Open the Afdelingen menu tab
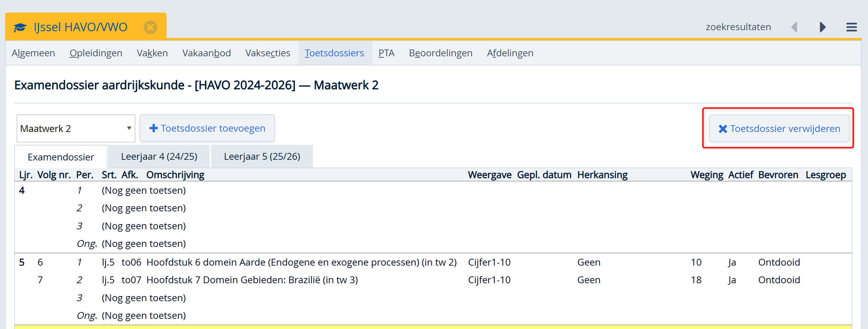The image size is (868, 329). 510,53
